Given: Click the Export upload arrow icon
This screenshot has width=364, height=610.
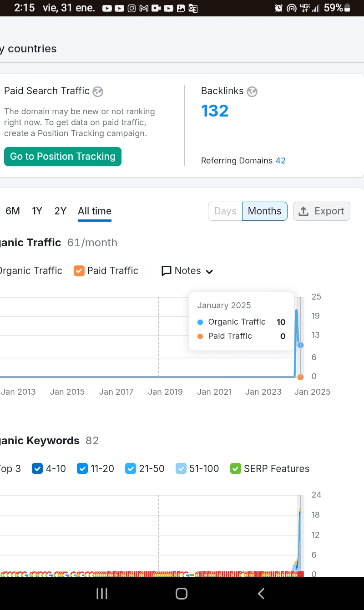Looking at the screenshot, I should 303,211.
